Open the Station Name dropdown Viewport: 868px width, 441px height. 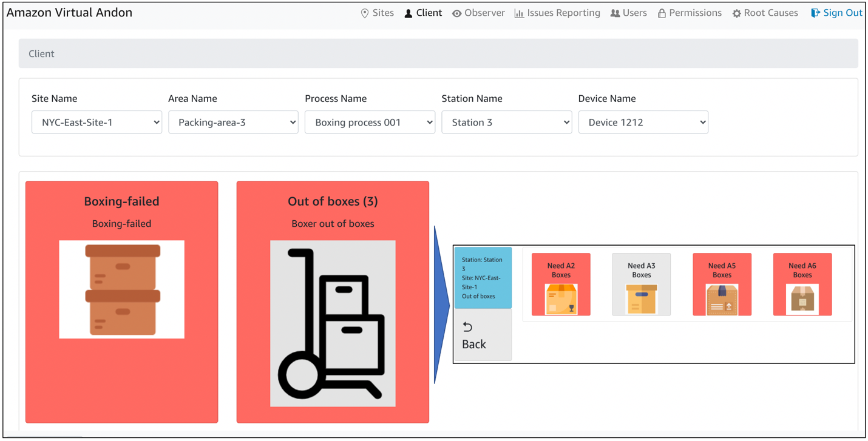pos(506,122)
